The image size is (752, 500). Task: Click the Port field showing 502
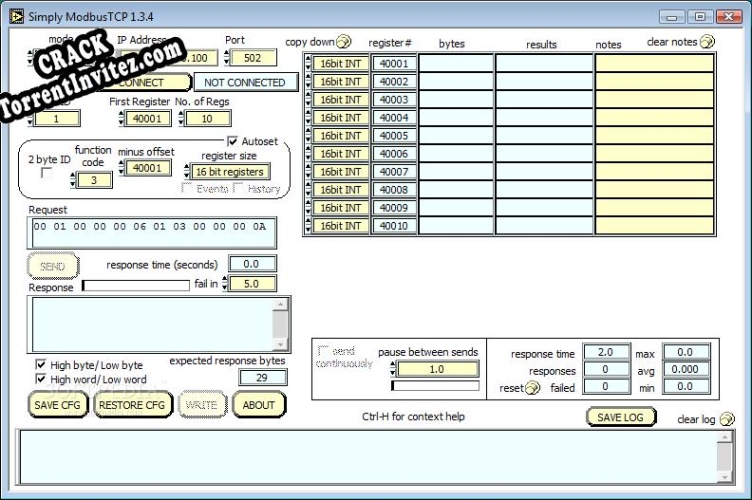pos(253,58)
